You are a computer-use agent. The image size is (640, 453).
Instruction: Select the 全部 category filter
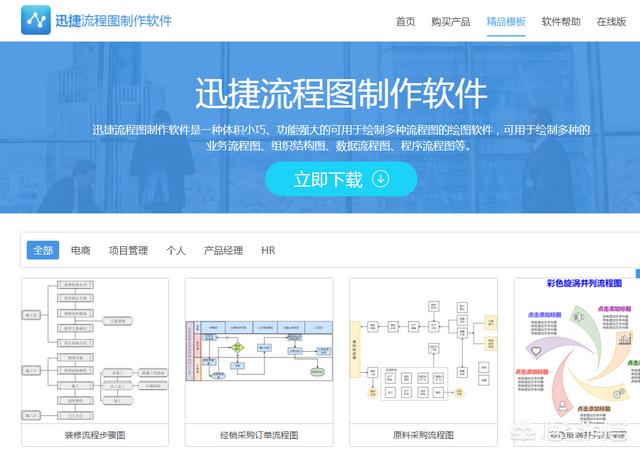pos(43,250)
